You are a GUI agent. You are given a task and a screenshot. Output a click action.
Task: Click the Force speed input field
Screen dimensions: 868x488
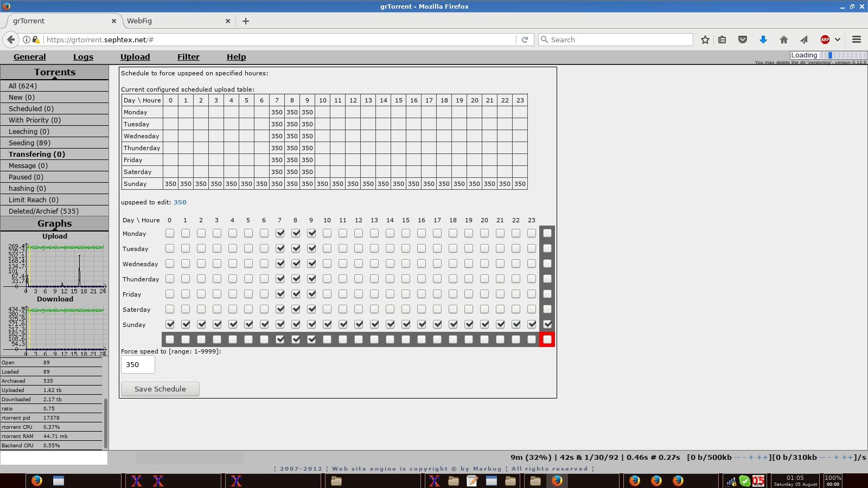(x=138, y=365)
